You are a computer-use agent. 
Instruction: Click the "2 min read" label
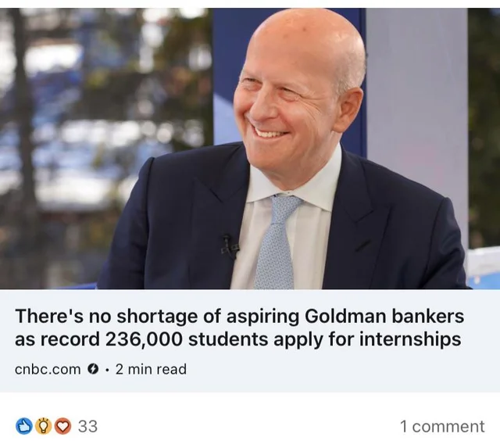151,369
